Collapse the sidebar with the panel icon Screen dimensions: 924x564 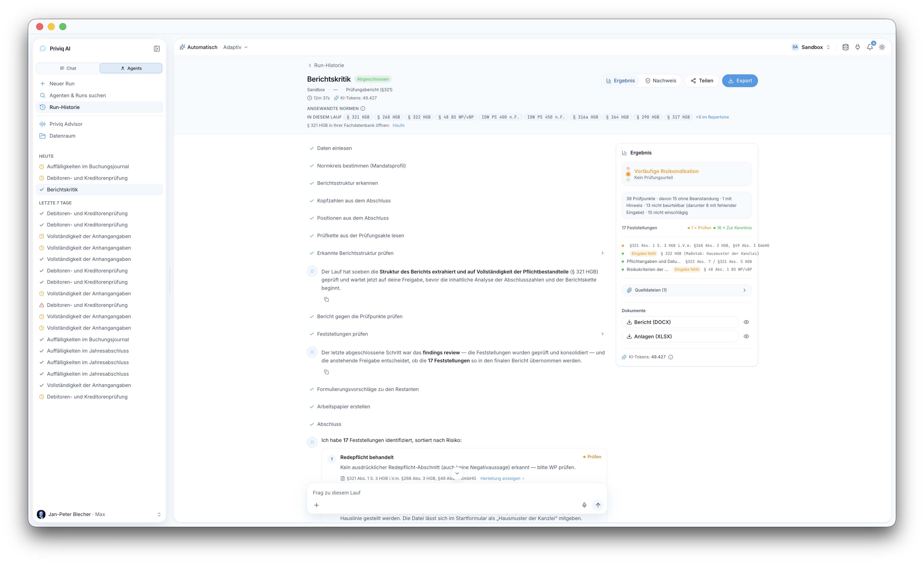[157, 49]
